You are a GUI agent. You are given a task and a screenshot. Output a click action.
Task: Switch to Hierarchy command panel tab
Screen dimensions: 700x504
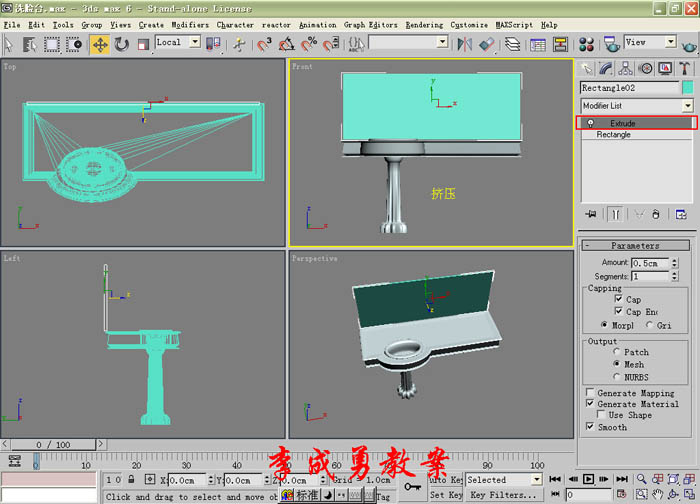point(625,68)
